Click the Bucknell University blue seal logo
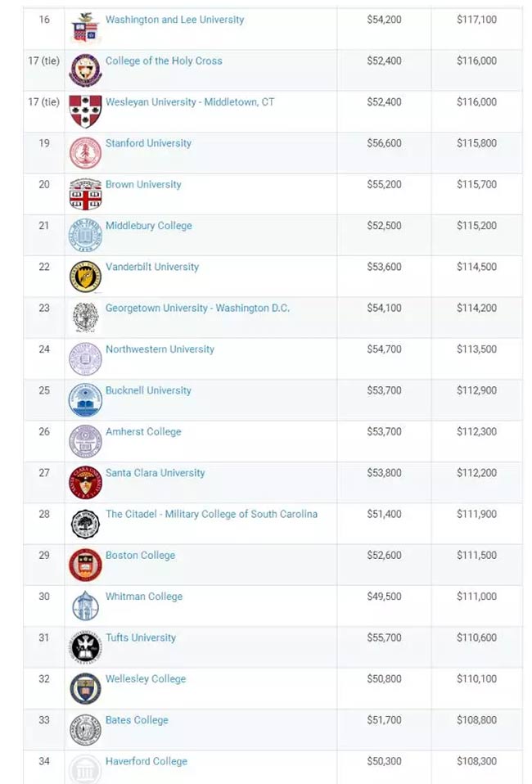The width and height of the screenshot is (532, 784). [x=85, y=400]
